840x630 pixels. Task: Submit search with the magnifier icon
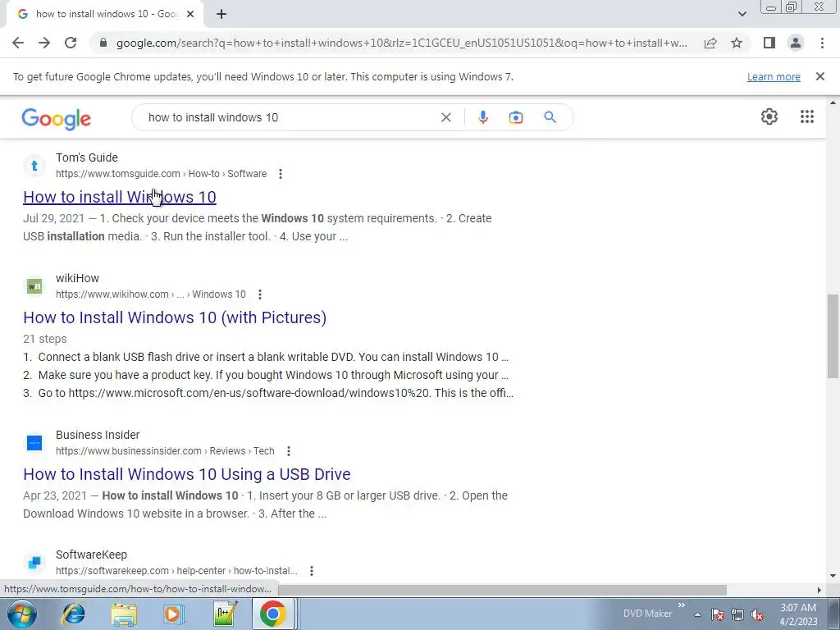click(x=550, y=117)
